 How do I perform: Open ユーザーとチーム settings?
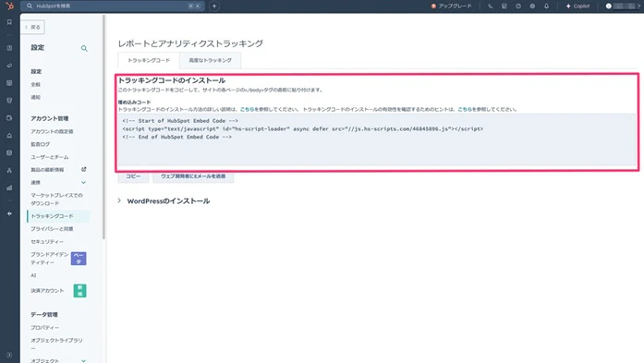[x=50, y=157]
